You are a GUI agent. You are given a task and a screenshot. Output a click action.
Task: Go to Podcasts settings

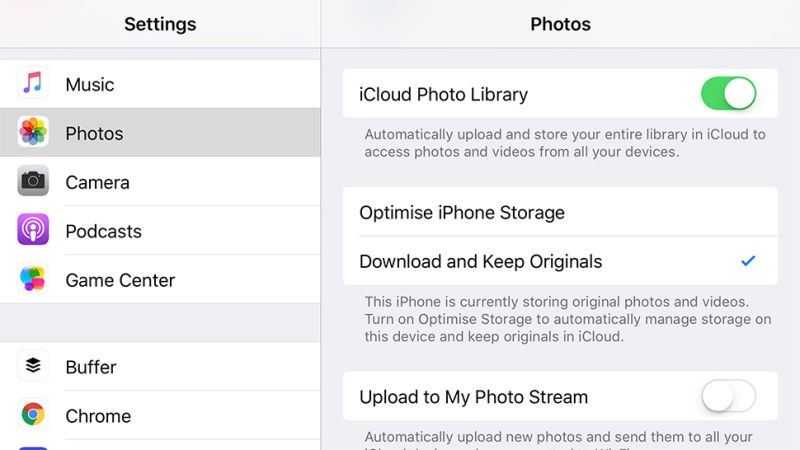pos(104,231)
